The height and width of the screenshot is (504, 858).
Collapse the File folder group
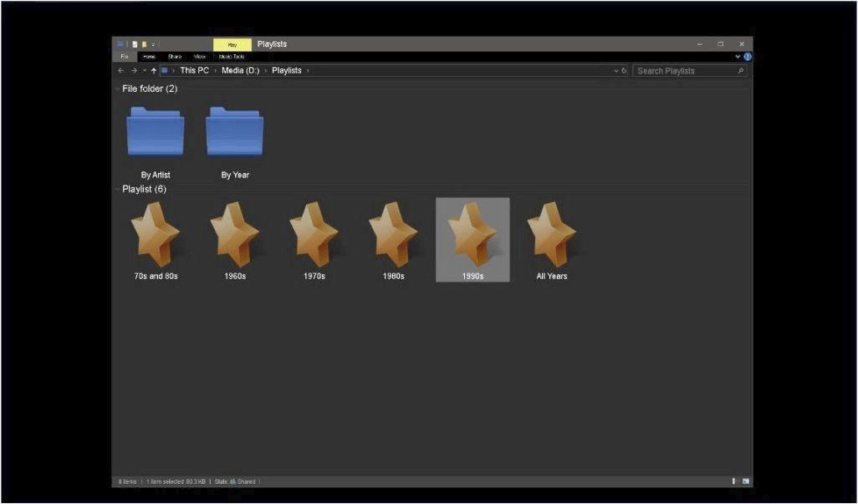click(118, 89)
